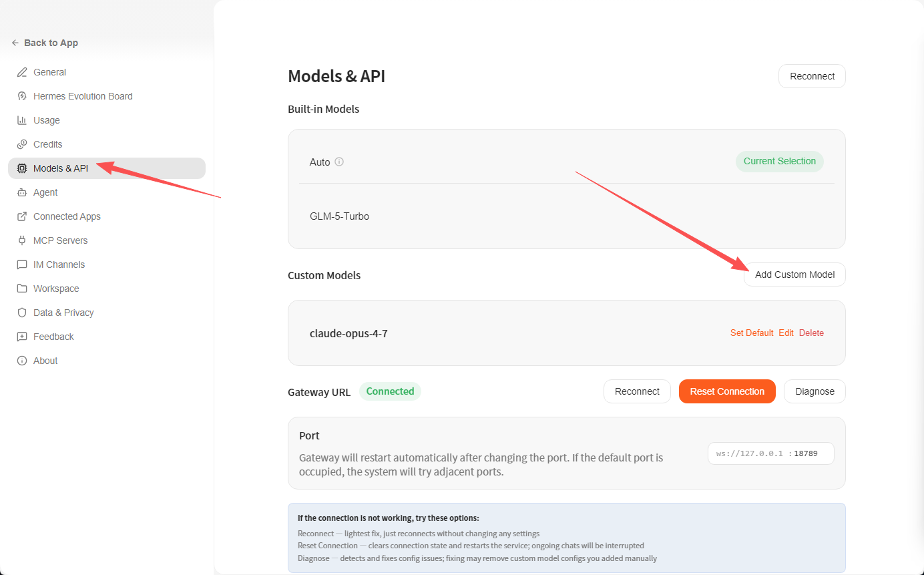Screen dimensions: 924x575
Task: Select the Usage bar chart icon
Action: 22,120
